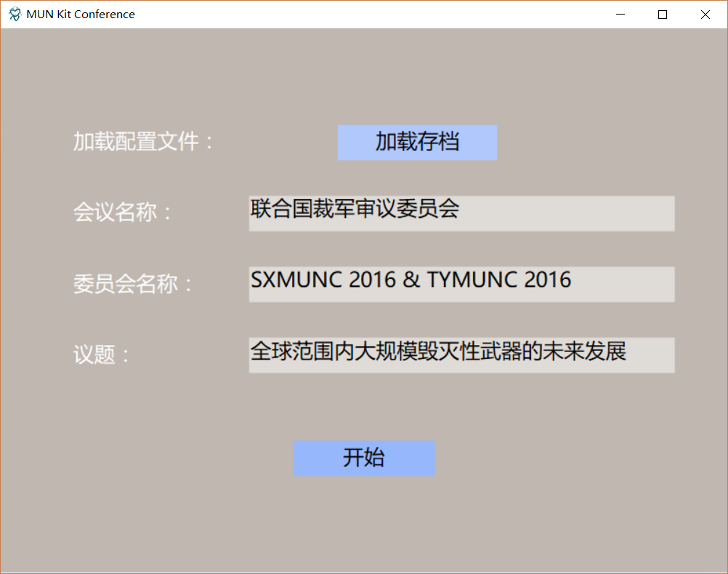
Task: Place cursor after SXMUNC 2016 & TYMUNC 2016
Action: 573,279
